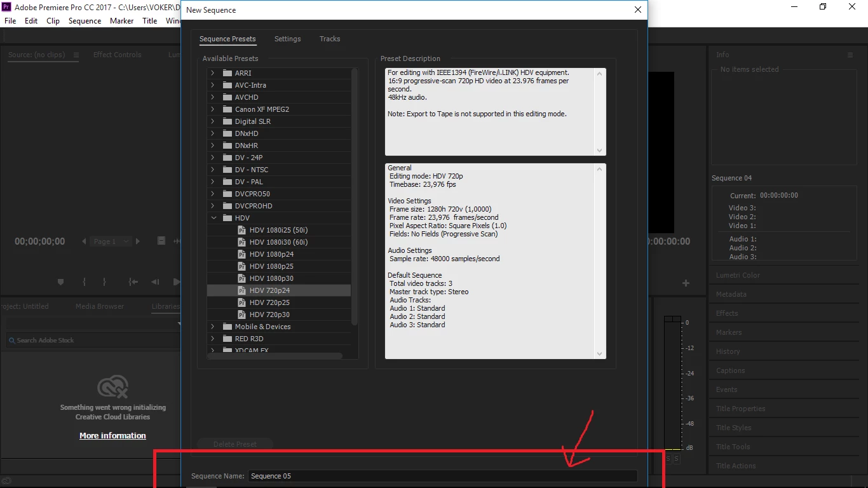Click the Delete Preset button

235,444
